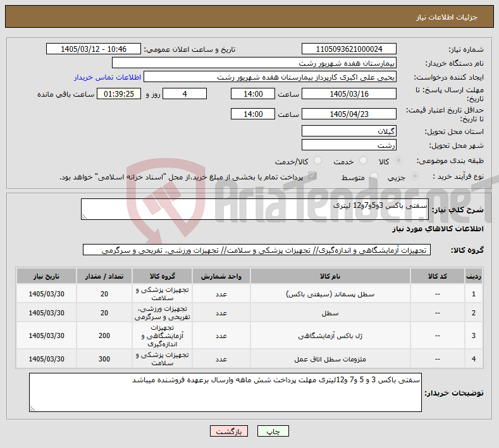Viewport: 499px width, 448px height.
Task: Click the delivery city field رشت
Action: pyautogui.click(x=348, y=145)
